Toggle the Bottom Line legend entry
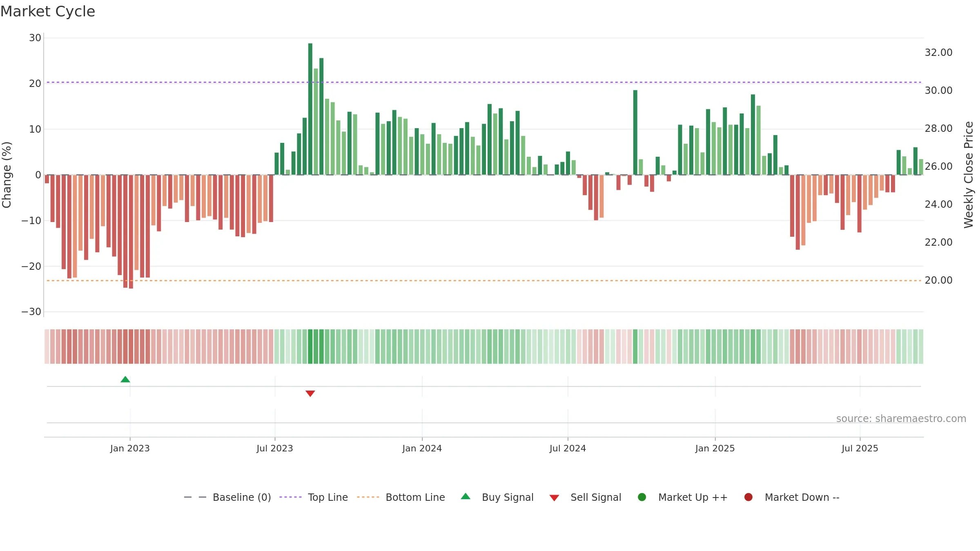This screenshot has width=980, height=551. tap(401, 497)
